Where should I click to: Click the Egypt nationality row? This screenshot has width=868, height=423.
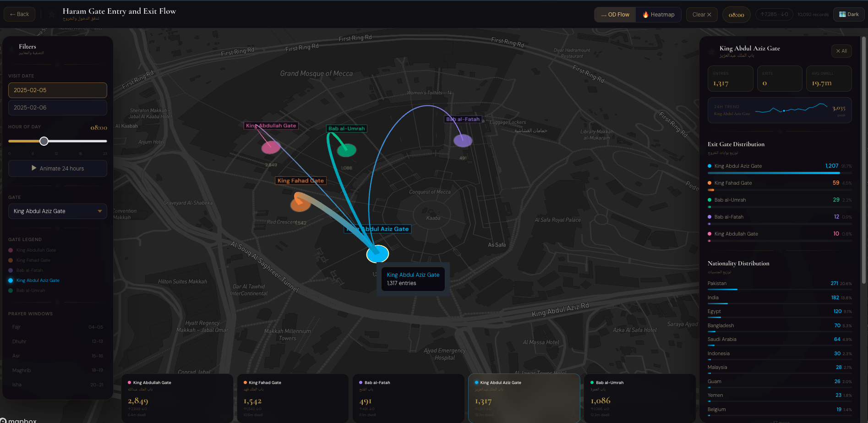(780, 313)
